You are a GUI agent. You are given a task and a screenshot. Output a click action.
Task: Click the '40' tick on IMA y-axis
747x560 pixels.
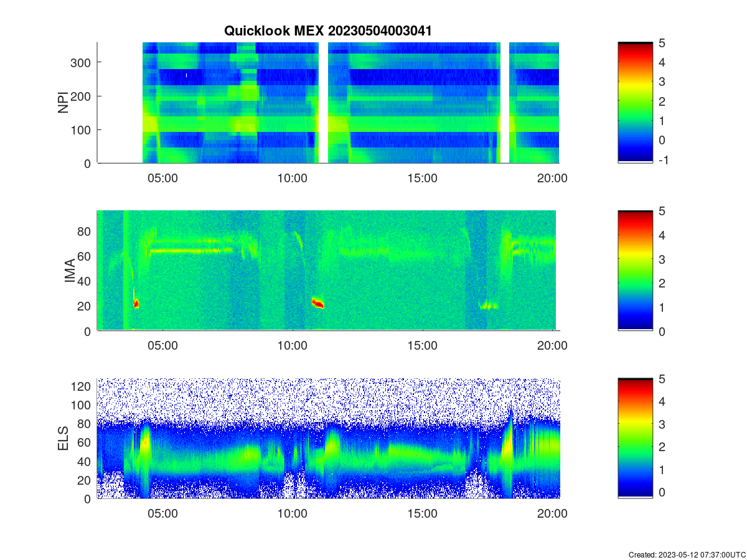85,281
